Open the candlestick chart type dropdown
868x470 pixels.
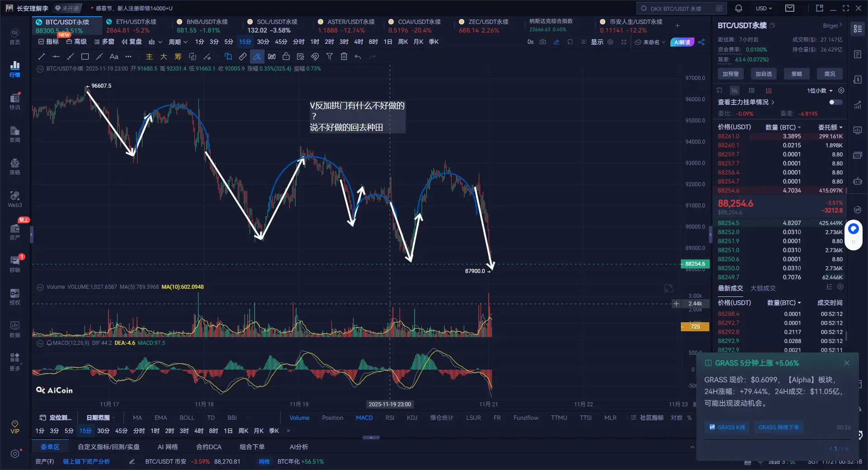tap(155, 42)
